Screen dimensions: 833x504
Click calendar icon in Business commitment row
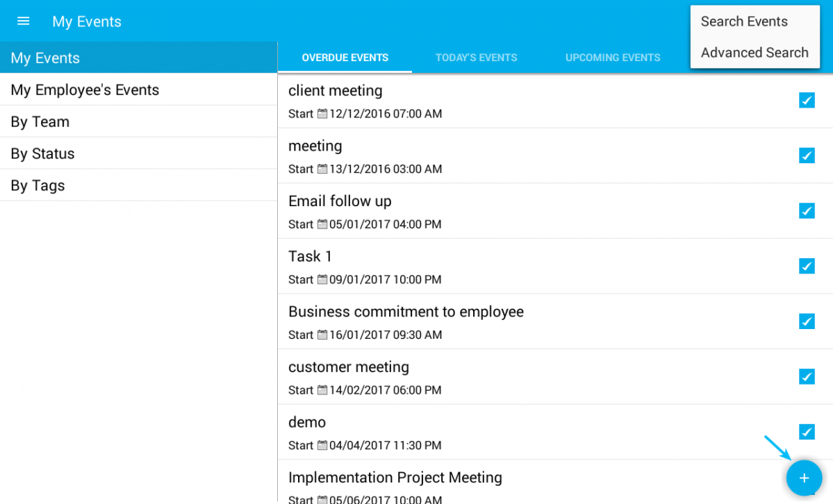pyautogui.click(x=322, y=335)
